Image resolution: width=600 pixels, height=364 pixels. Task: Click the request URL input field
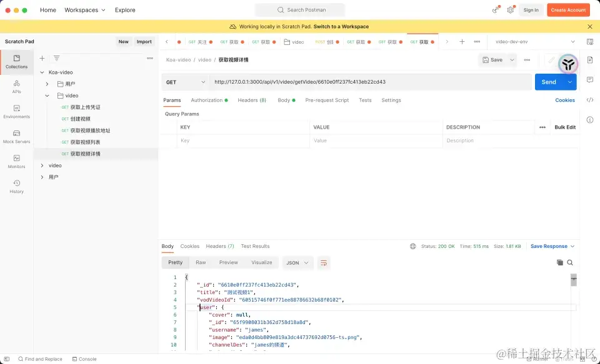pyautogui.click(x=371, y=82)
